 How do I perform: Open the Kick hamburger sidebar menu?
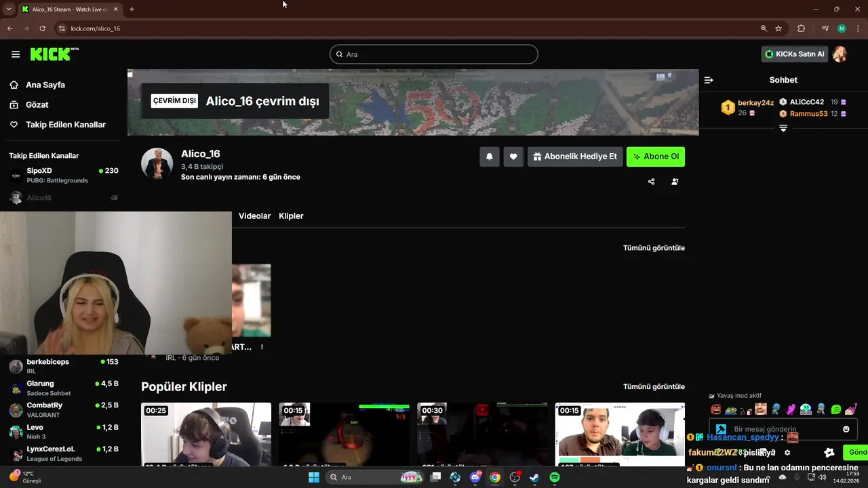16,54
